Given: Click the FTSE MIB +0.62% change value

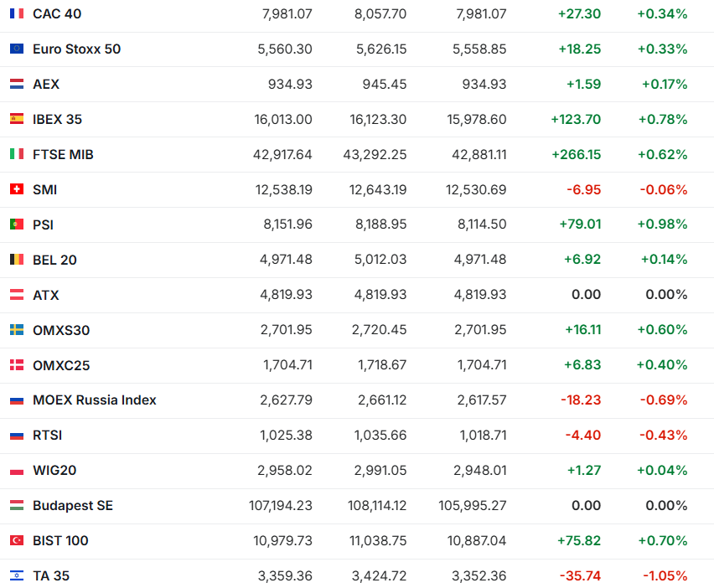Looking at the screenshot, I should click(x=662, y=154).
